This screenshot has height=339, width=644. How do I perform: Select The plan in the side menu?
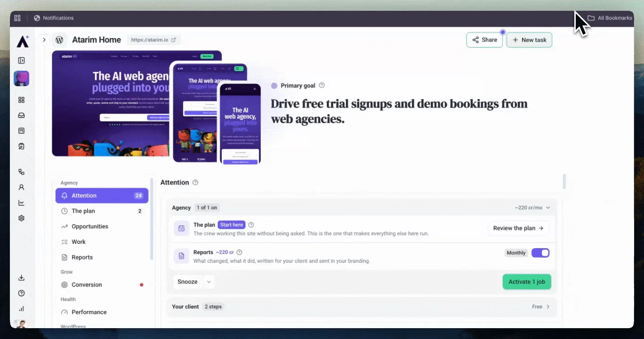tap(102, 211)
